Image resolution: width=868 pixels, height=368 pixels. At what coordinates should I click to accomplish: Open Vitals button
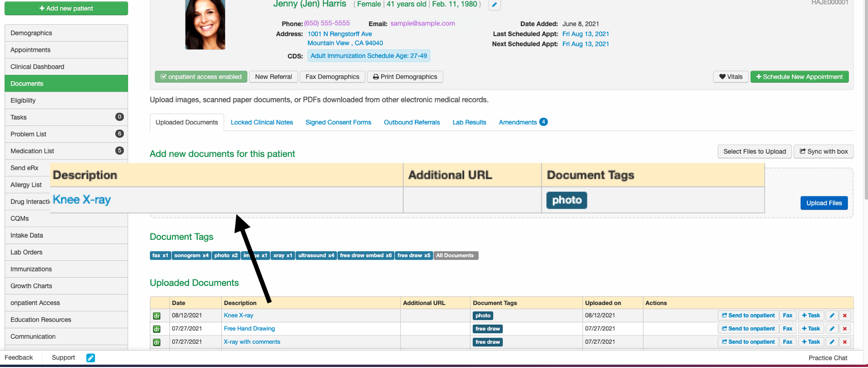click(730, 77)
